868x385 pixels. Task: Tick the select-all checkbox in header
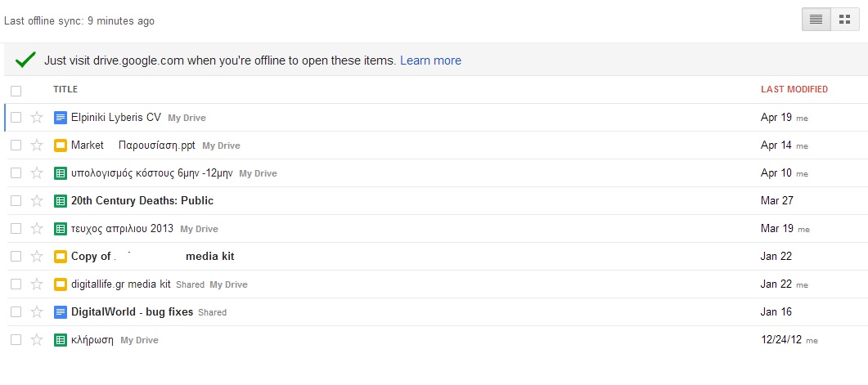click(16, 90)
